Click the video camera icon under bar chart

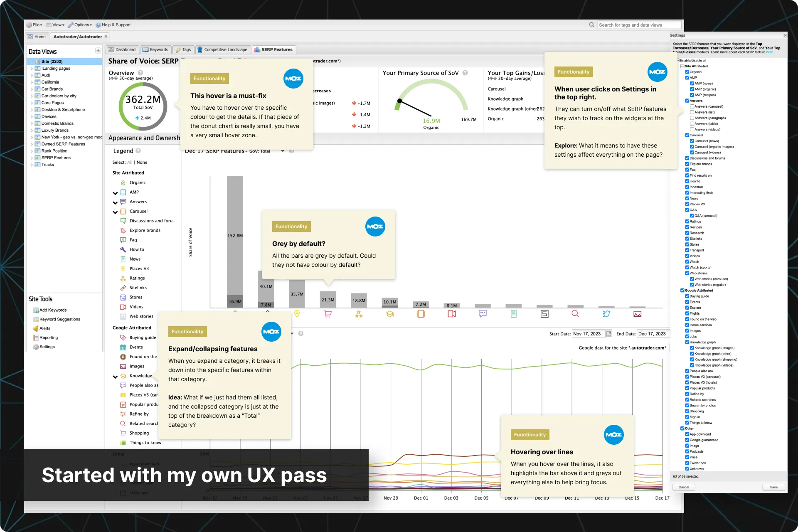452,314
